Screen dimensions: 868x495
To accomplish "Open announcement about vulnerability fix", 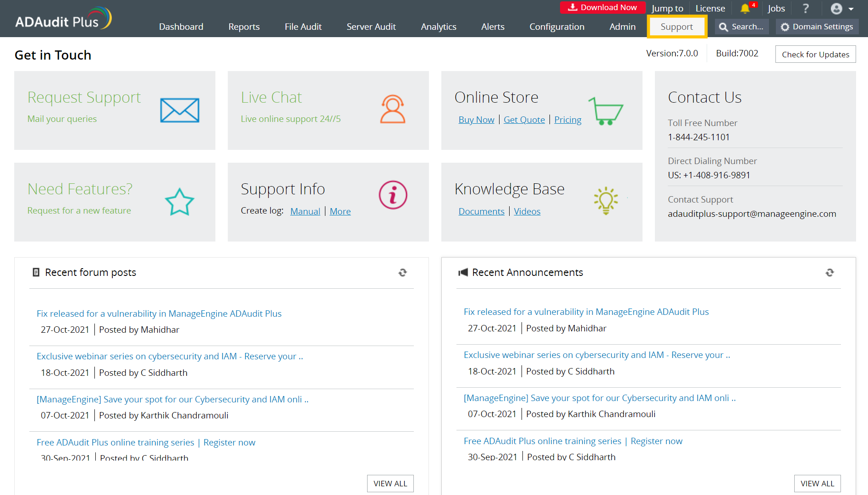I will (x=586, y=312).
